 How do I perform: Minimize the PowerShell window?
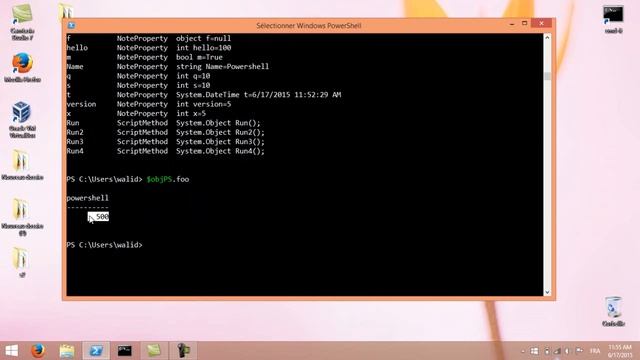(512, 24)
